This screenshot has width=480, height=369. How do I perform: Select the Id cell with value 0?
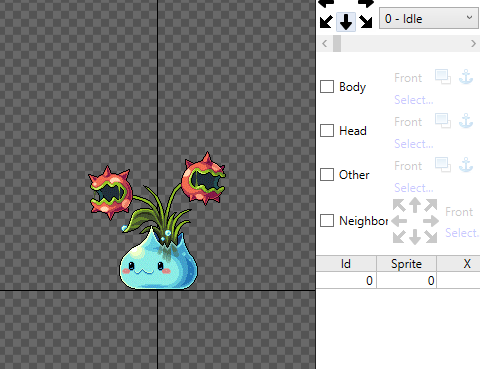[x=346, y=280]
